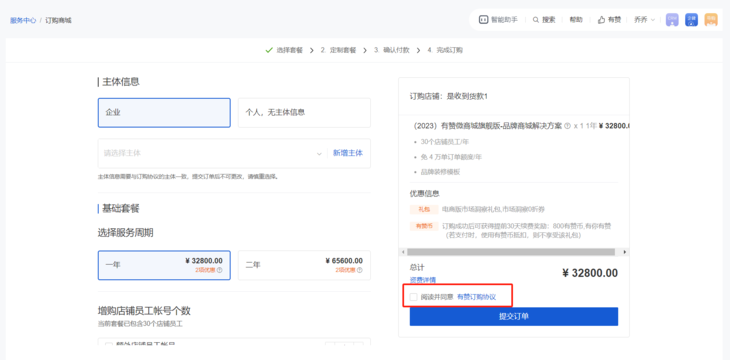Click the 30个店铺员工/年 bullet
Image resolution: width=730 pixels, height=360 pixels.
pyautogui.click(x=445, y=142)
